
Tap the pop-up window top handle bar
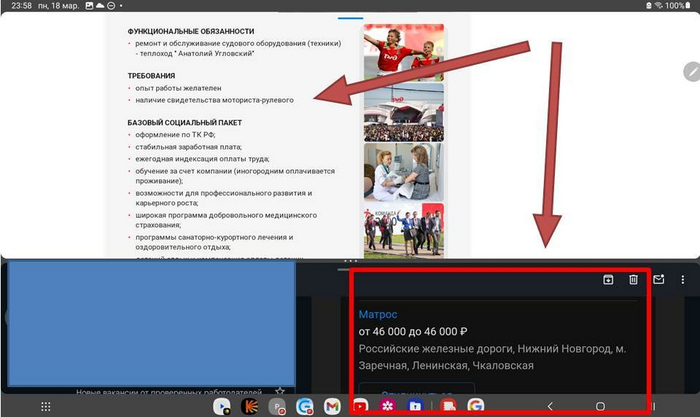(350, 18)
